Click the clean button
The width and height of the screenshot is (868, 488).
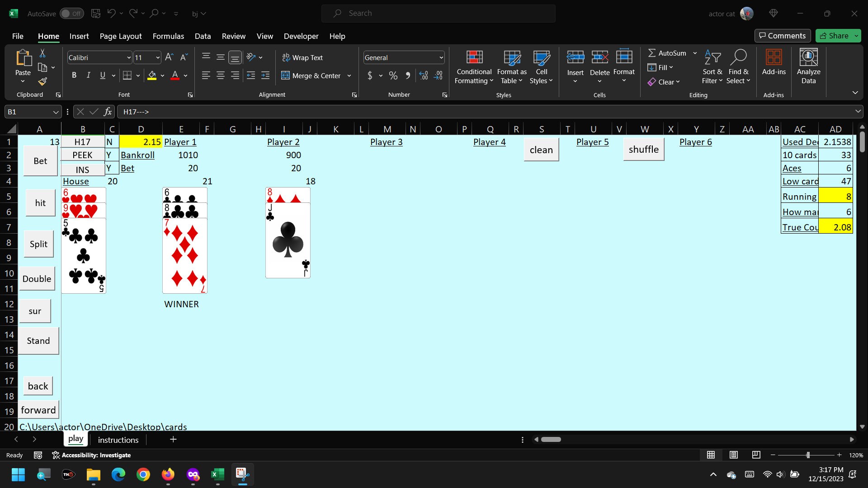tap(541, 149)
